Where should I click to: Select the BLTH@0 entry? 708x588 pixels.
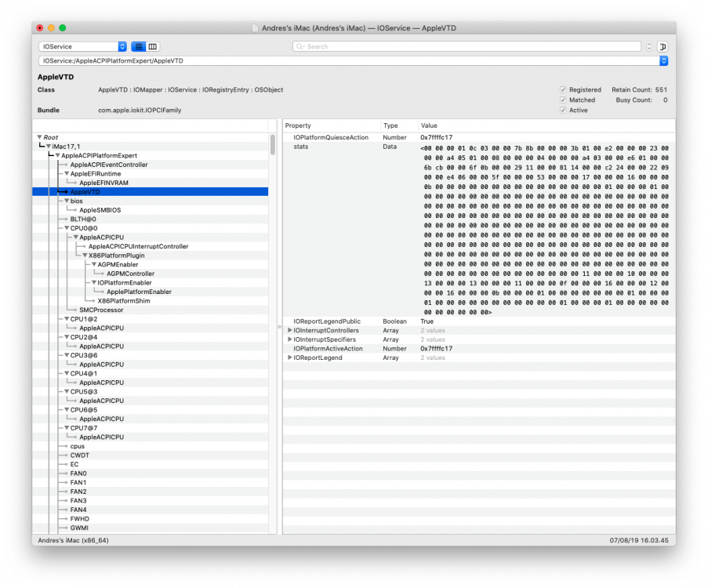coord(83,219)
